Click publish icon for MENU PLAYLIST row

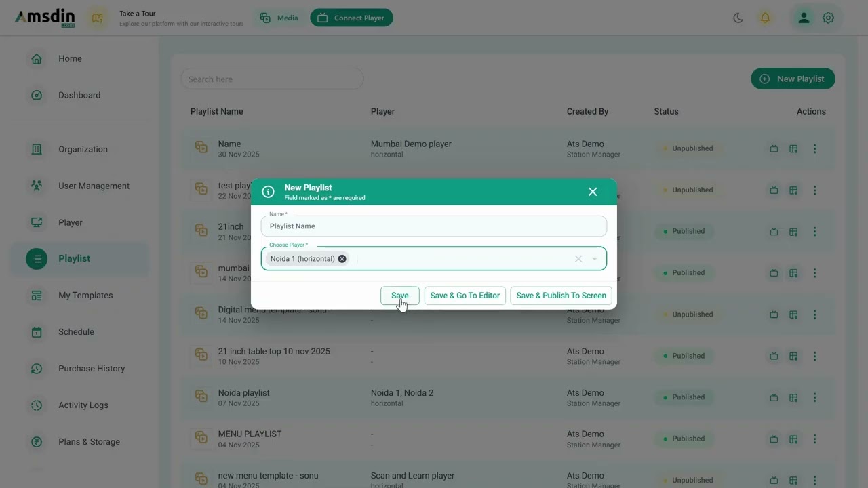pyautogui.click(x=774, y=439)
